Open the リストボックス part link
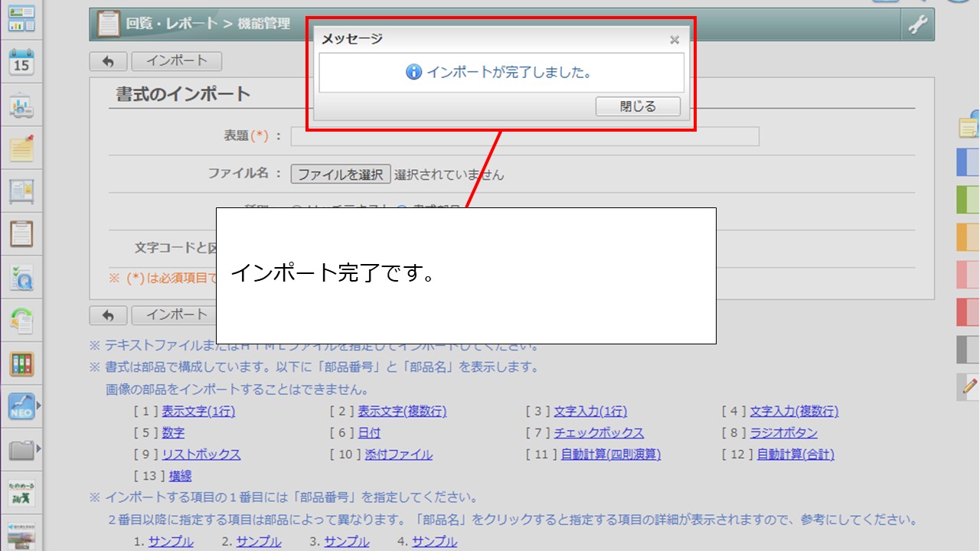 tap(201, 455)
